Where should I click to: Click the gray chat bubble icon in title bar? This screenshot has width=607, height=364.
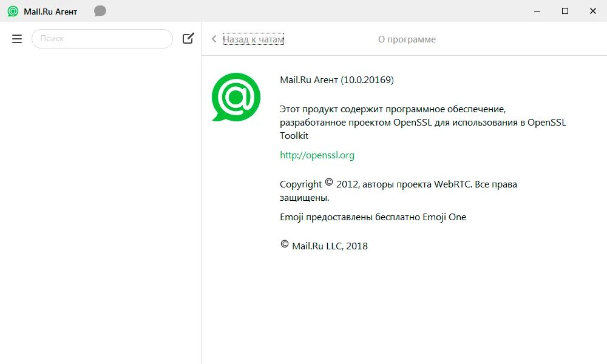[x=100, y=11]
